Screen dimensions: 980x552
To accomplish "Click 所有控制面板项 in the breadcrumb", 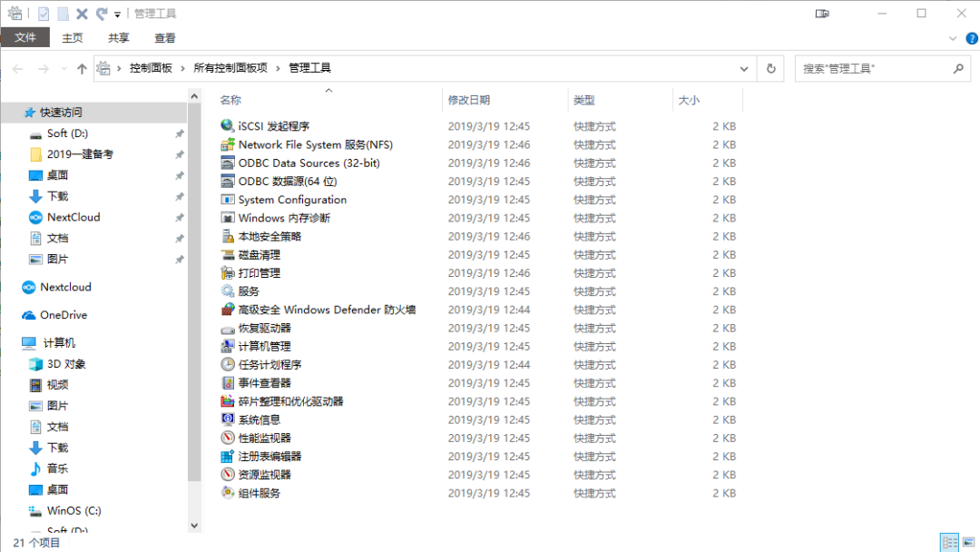I will click(230, 68).
